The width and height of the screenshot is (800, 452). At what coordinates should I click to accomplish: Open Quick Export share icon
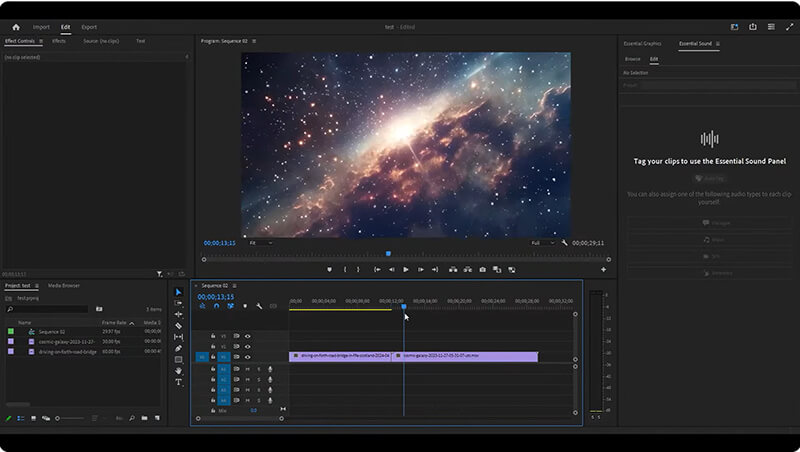point(753,27)
